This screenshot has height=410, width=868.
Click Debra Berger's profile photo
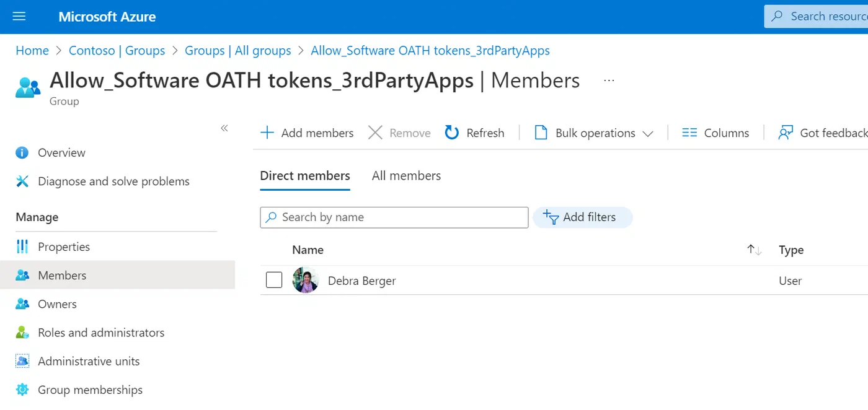tap(306, 281)
